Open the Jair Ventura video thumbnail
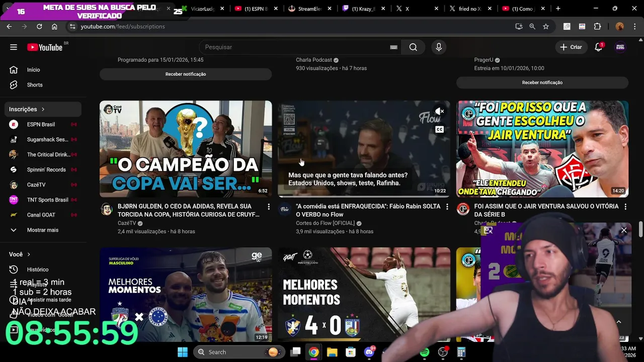The image size is (644, 362). click(542, 149)
